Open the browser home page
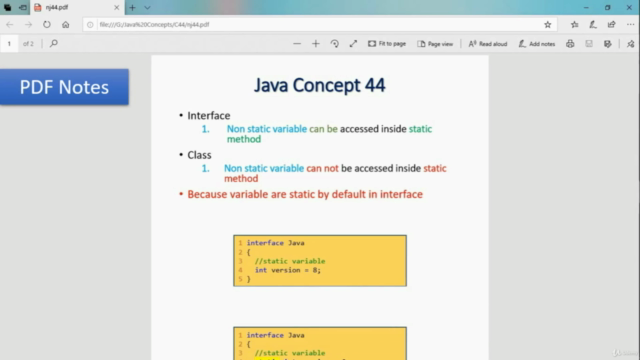This screenshot has height=360, width=640. coord(66,24)
